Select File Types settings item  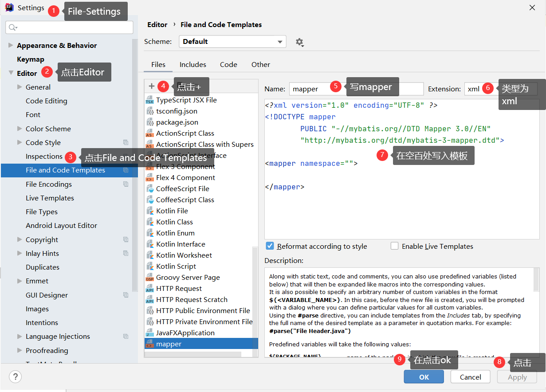coord(42,212)
